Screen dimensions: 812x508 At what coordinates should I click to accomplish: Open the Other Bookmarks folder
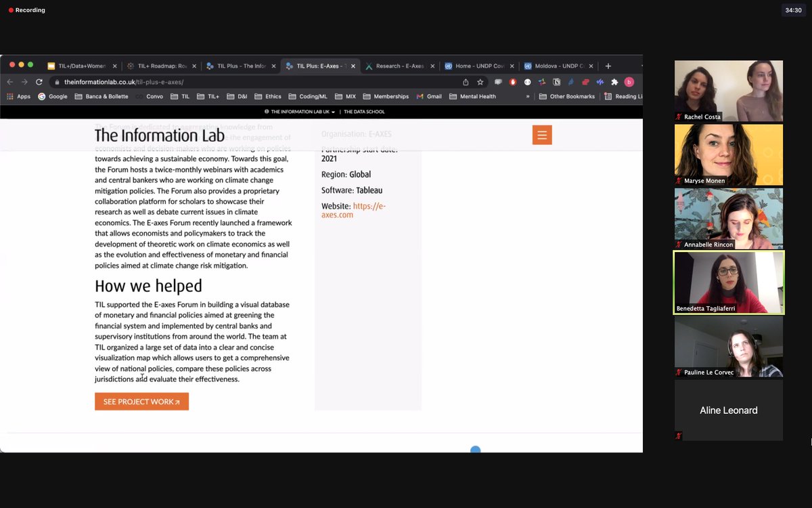(567, 96)
